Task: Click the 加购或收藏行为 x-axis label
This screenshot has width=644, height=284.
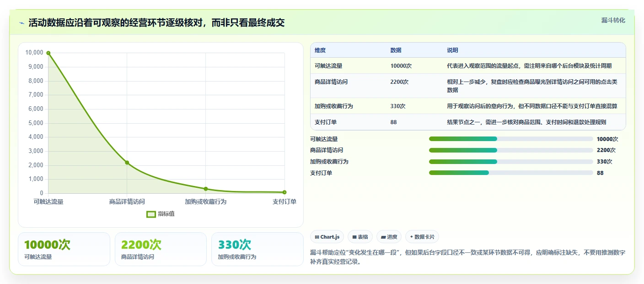Action: [206, 202]
